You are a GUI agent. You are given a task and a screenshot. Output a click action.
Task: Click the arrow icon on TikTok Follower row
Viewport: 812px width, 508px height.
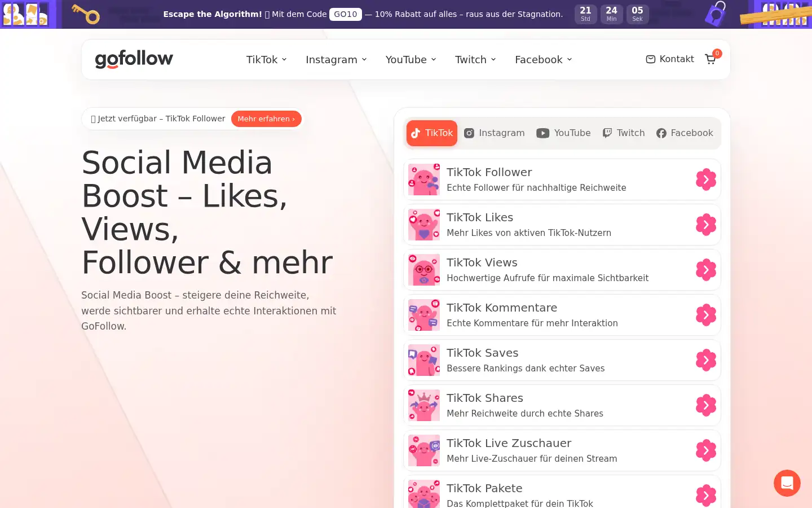(706, 179)
